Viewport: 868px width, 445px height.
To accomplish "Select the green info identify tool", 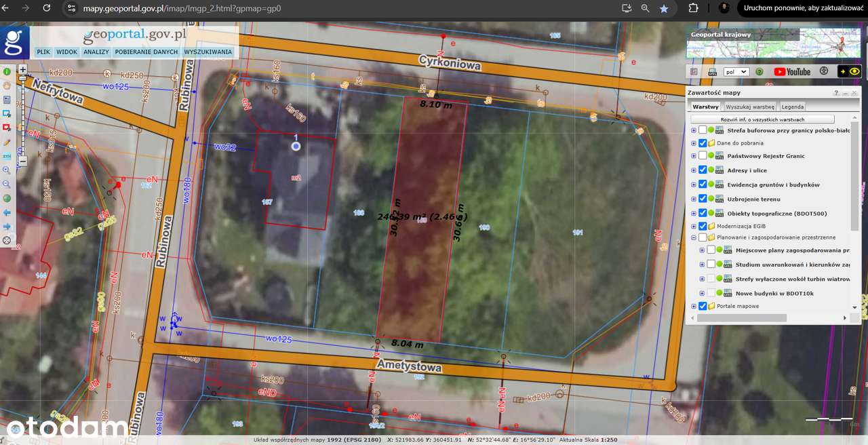I will pyautogui.click(x=7, y=71).
